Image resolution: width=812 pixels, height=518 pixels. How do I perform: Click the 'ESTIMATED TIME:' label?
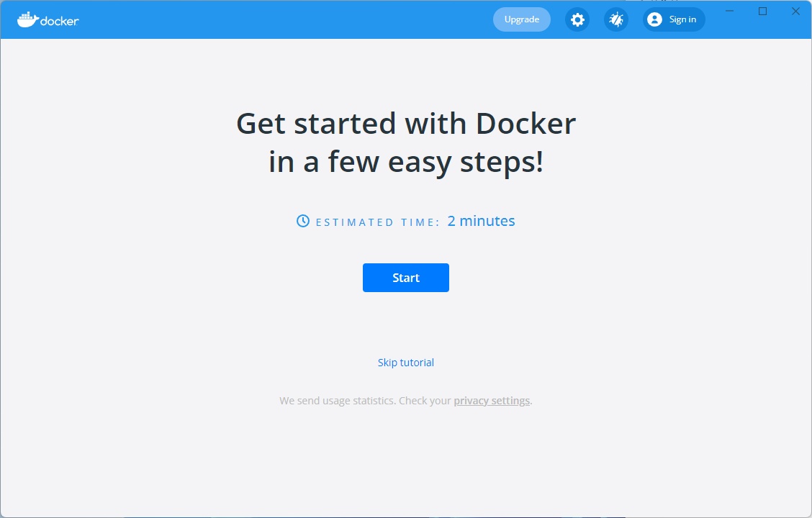(377, 222)
